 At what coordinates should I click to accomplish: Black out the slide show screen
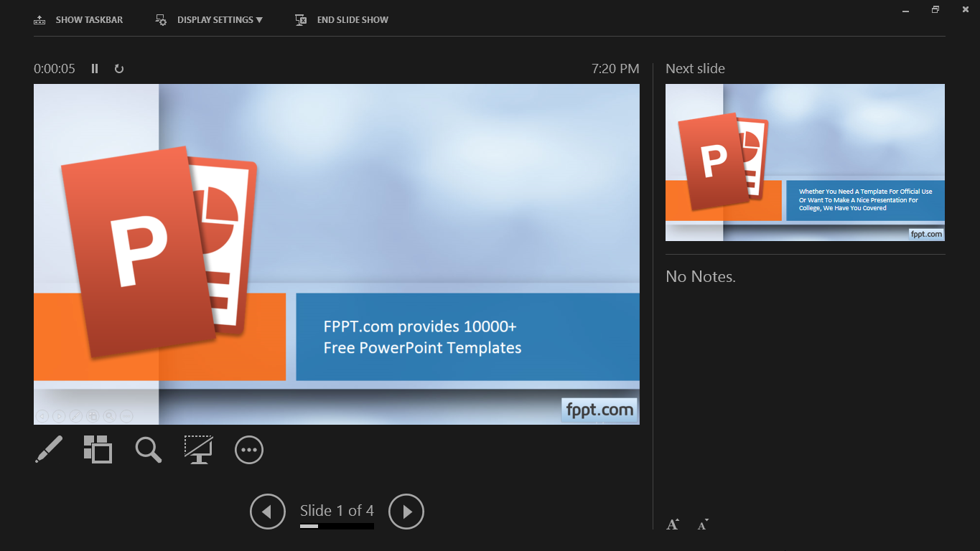click(x=198, y=450)
